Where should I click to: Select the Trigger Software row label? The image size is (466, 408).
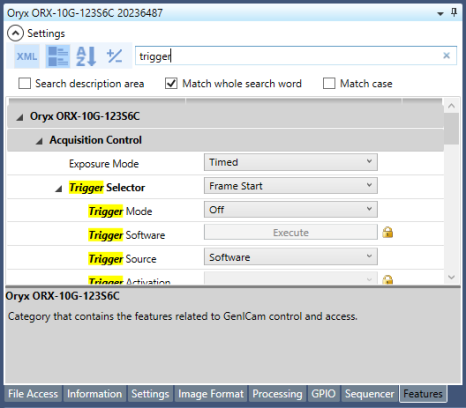pyautogui.click(x=127, y=235)
